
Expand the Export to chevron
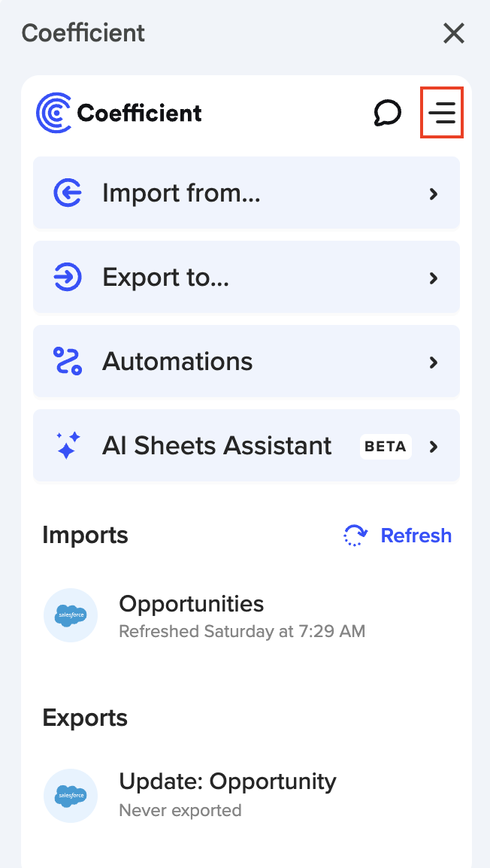pyautogui.click(x=434, y=278)
